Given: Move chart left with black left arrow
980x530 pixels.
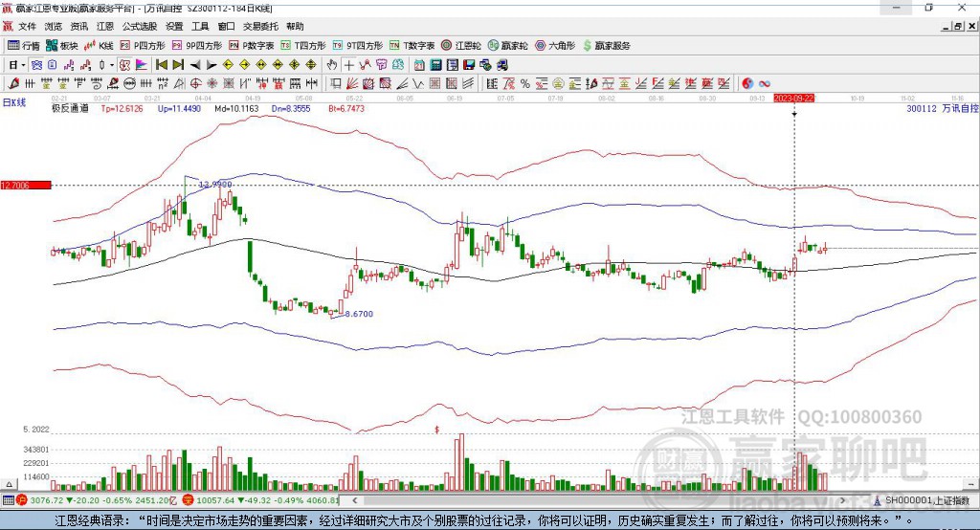Looking at the screenshot, I should [x=195, y=65].
